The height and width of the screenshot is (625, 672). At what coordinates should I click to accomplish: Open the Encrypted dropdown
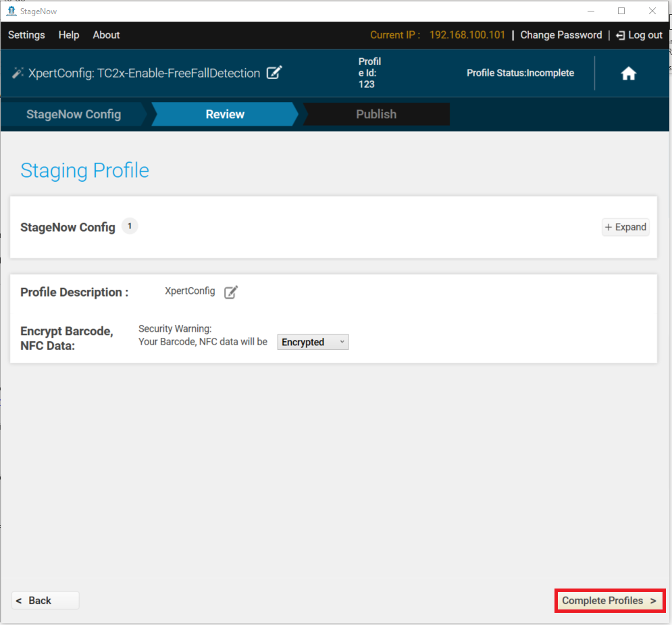coord(313,342)
